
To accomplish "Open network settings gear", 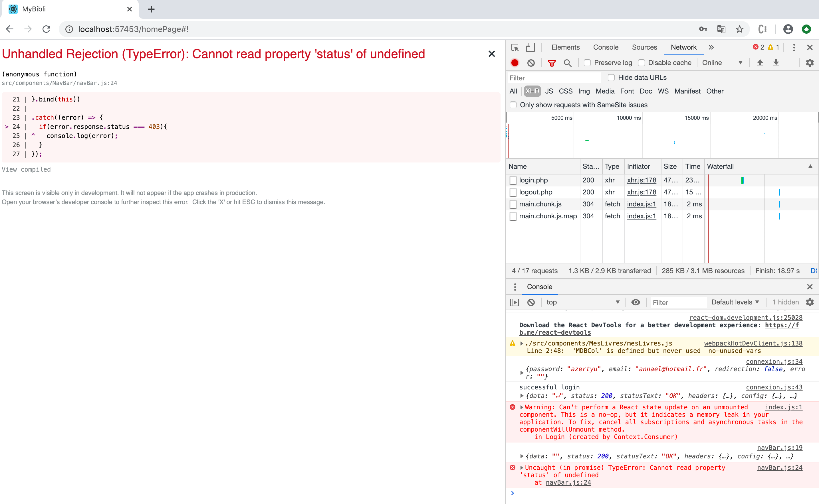I will coord(810,63).
